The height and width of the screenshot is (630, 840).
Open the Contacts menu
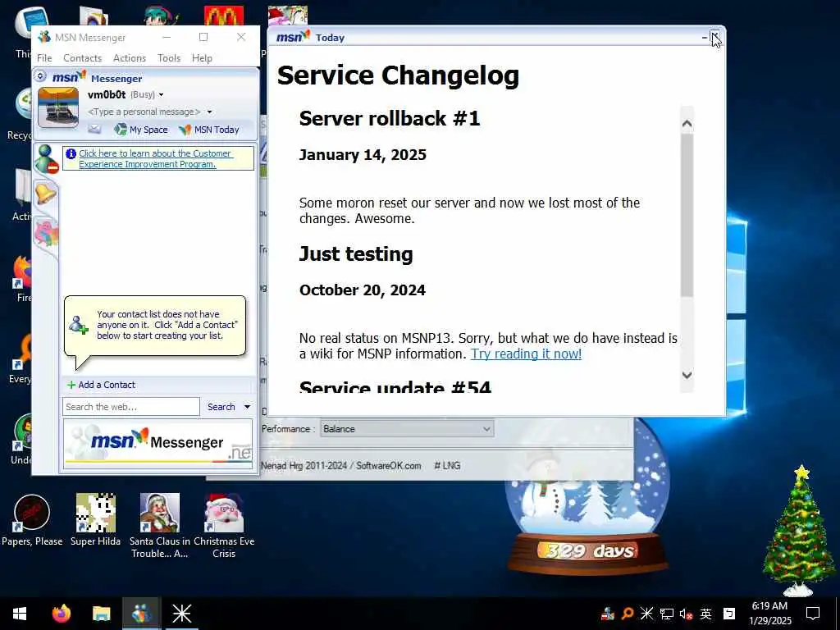[x=83, y=58]
